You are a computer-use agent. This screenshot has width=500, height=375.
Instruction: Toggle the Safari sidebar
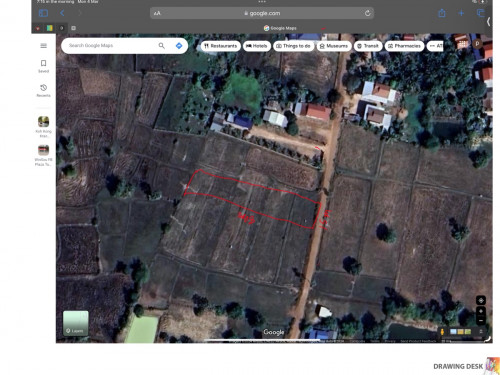click(43, 13)
